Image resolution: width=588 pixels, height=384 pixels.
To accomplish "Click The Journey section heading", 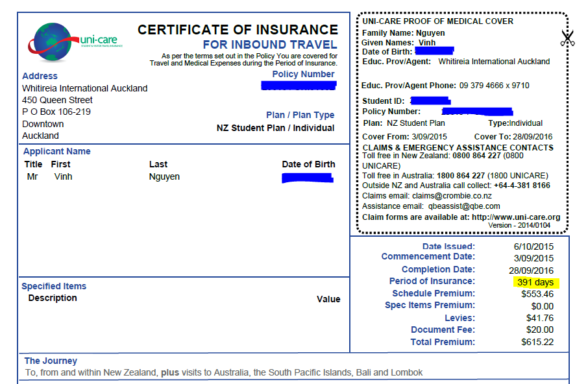I will pos(51,361).
